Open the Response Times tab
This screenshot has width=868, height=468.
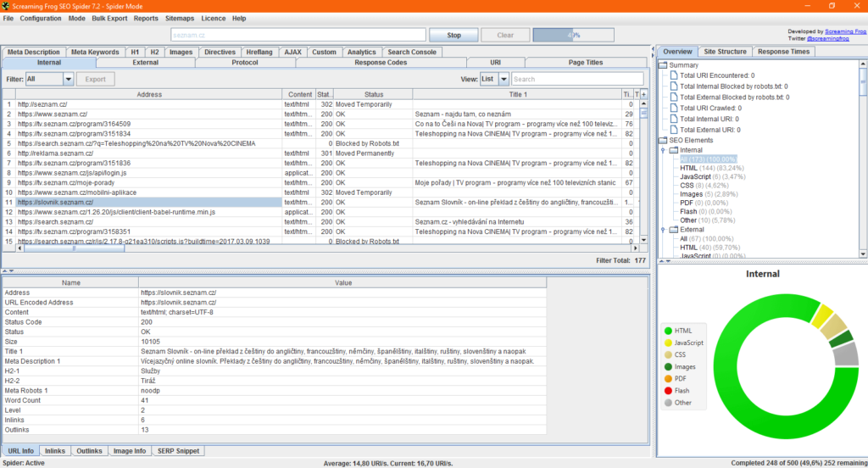click(783, 52)
